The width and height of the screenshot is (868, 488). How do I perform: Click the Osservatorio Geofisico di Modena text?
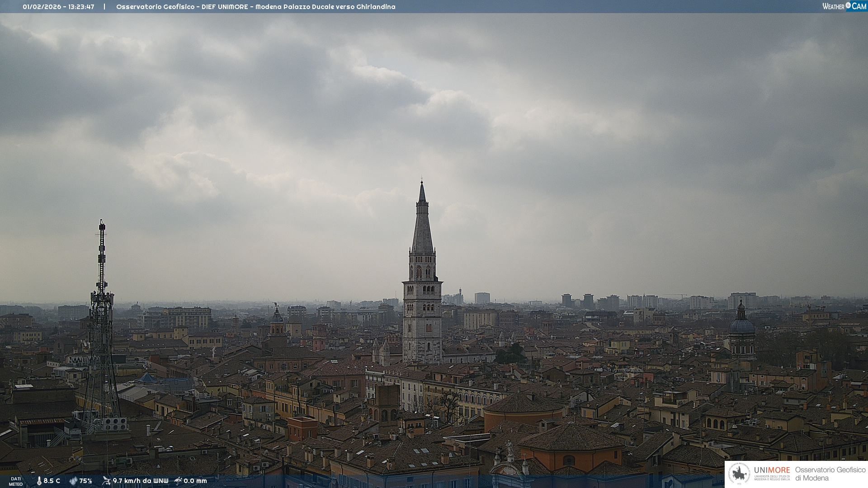(830, 474)
